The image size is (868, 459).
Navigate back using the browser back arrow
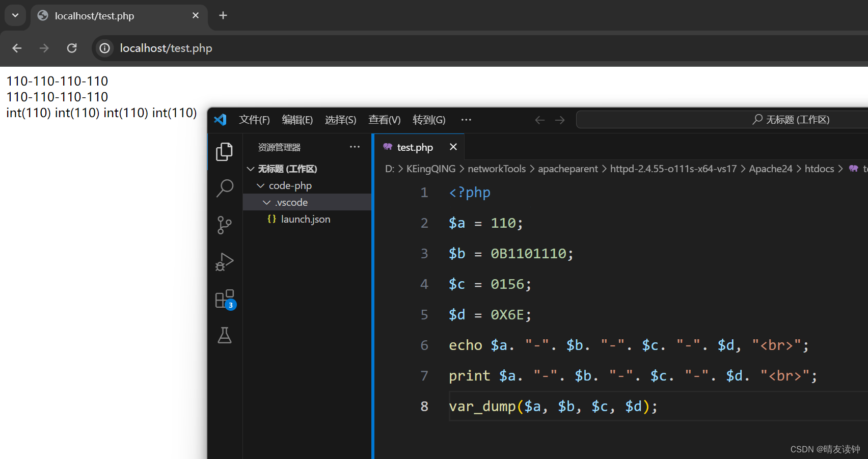tap(17, 48)
